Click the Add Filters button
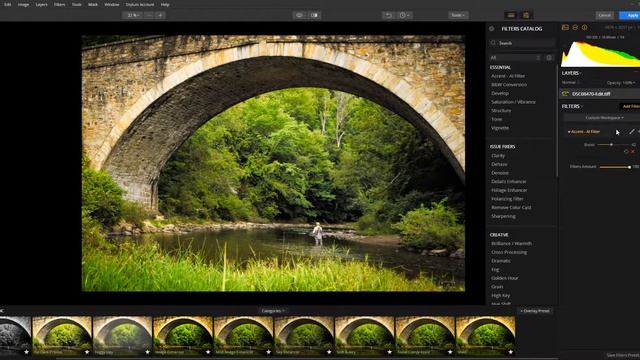This screenshot has width=640, height=360. click(x=631, y=106)
